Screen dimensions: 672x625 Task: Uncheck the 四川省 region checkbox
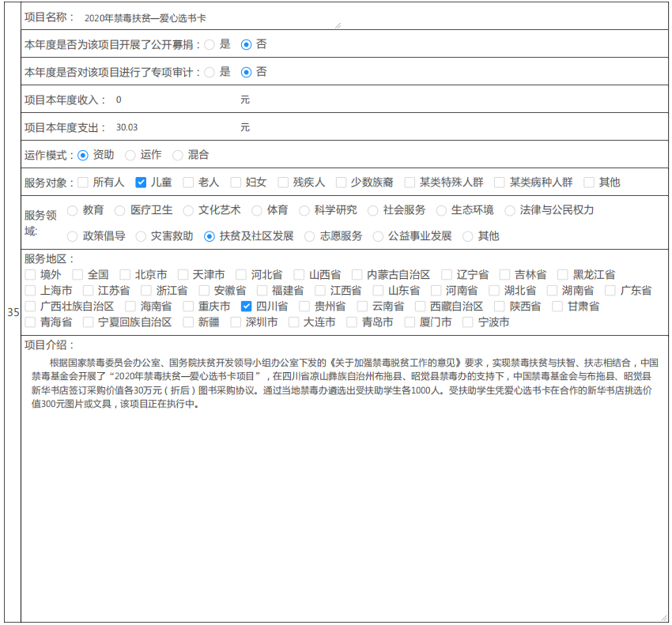pyautogui.click(x=246, y=307)
